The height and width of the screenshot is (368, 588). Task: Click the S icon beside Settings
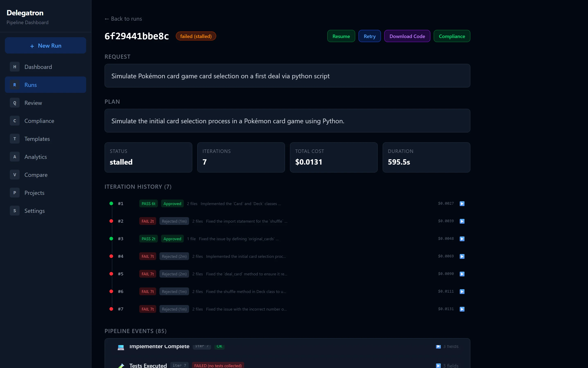click(14, 211)
